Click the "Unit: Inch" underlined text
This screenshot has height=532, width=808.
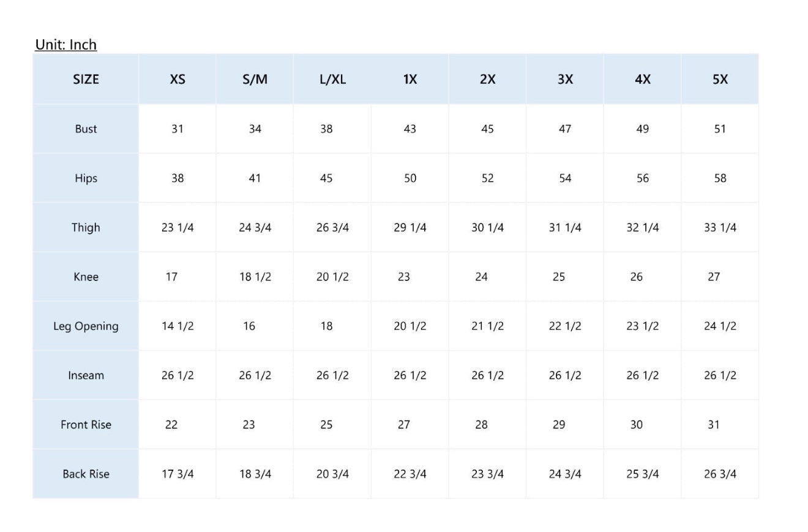(65, 45)
